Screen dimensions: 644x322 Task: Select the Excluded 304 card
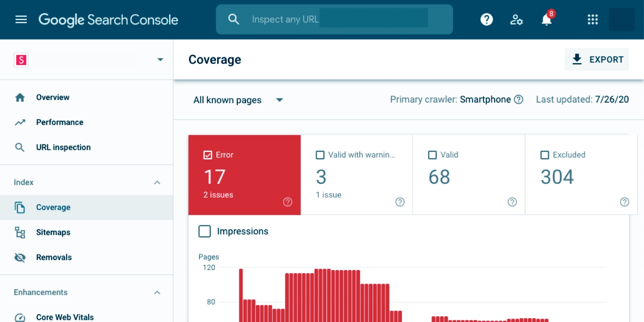coord(581,175)
